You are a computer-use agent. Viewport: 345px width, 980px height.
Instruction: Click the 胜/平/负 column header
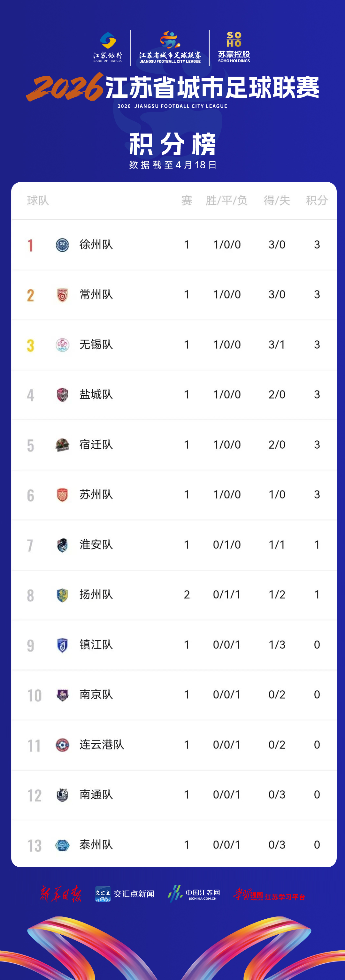pos(226,201)
